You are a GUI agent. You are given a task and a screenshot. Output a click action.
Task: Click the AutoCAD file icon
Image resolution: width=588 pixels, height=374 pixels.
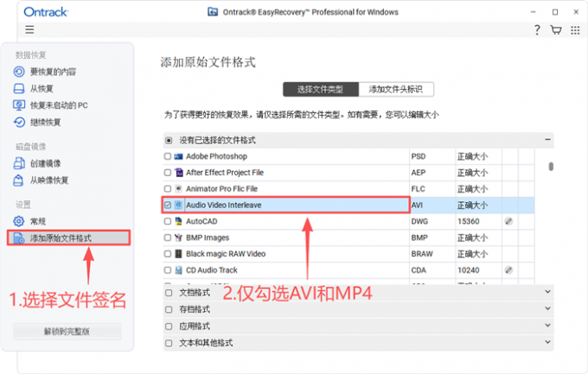click(178, 221)
